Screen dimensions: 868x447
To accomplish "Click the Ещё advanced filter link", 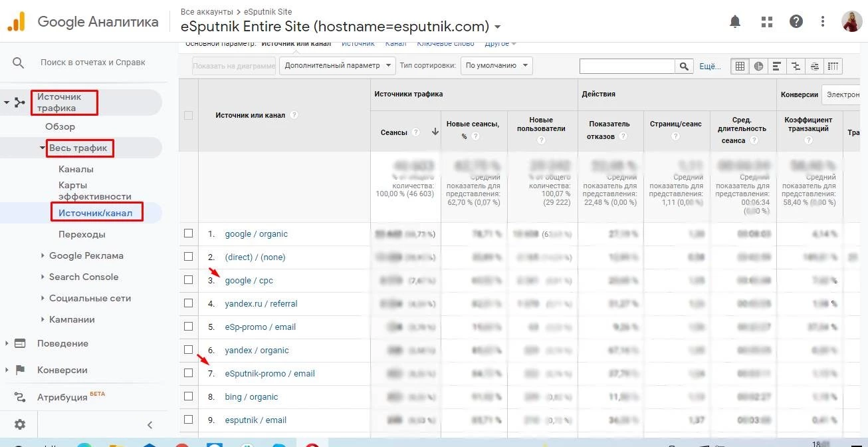I will [710, 66].
